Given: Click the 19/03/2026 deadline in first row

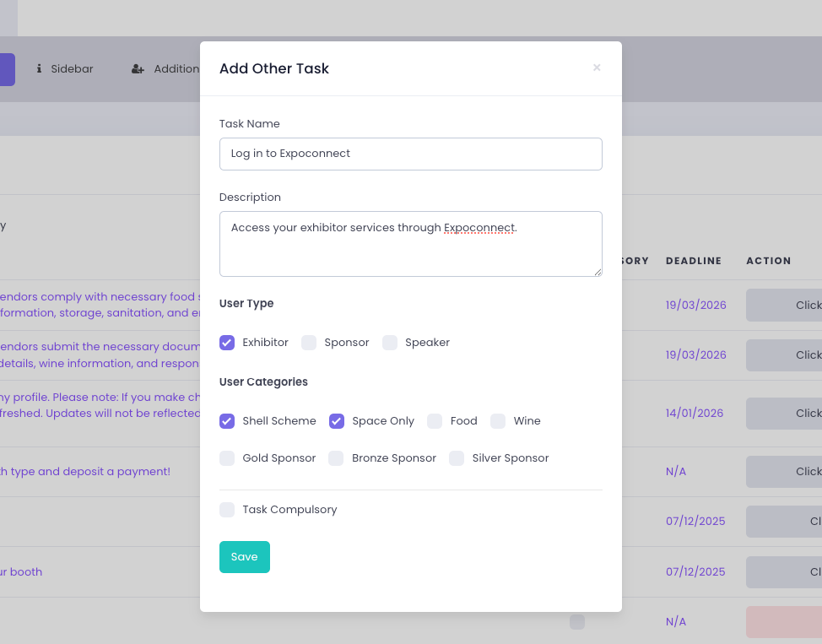Looking at the screenshot, I should (695, 305).
